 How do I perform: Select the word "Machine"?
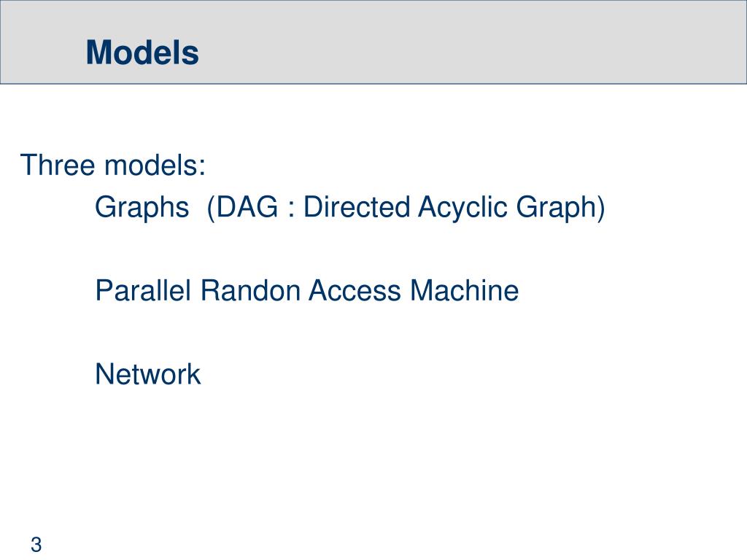coord(465,290)
